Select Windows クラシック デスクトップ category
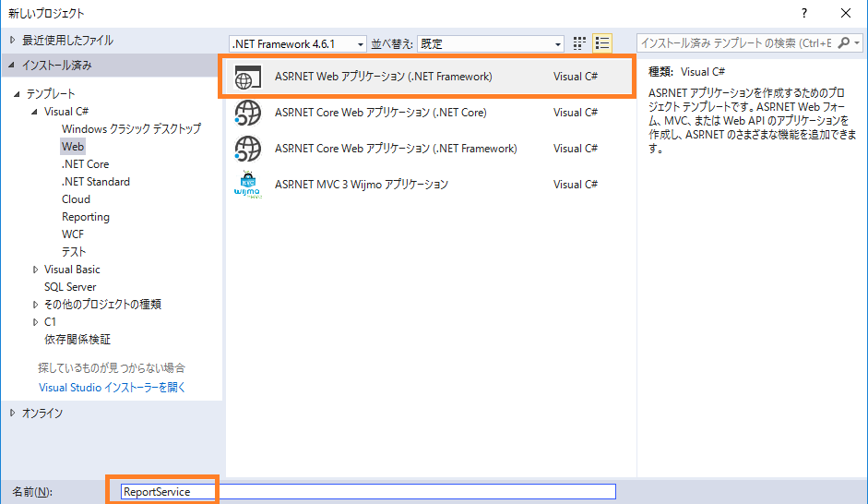This screenshot has height=504, width=868. click(x=131, y=129)
